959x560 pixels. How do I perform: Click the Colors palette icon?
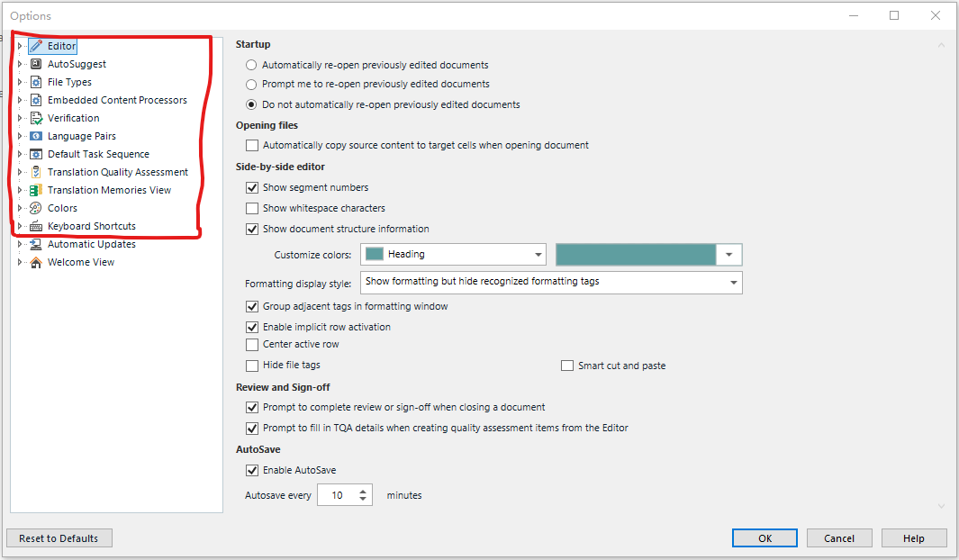click(36, 208)
